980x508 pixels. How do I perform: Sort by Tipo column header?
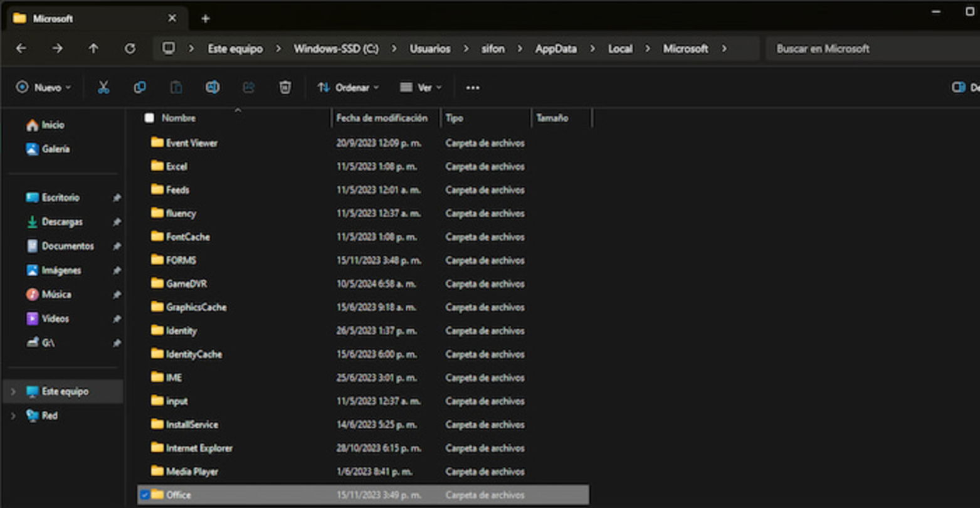454,118
